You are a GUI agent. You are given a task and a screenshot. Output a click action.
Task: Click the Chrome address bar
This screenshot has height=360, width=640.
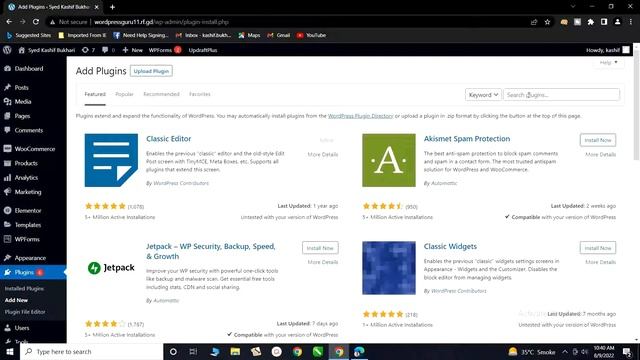[x=286, y=22]
